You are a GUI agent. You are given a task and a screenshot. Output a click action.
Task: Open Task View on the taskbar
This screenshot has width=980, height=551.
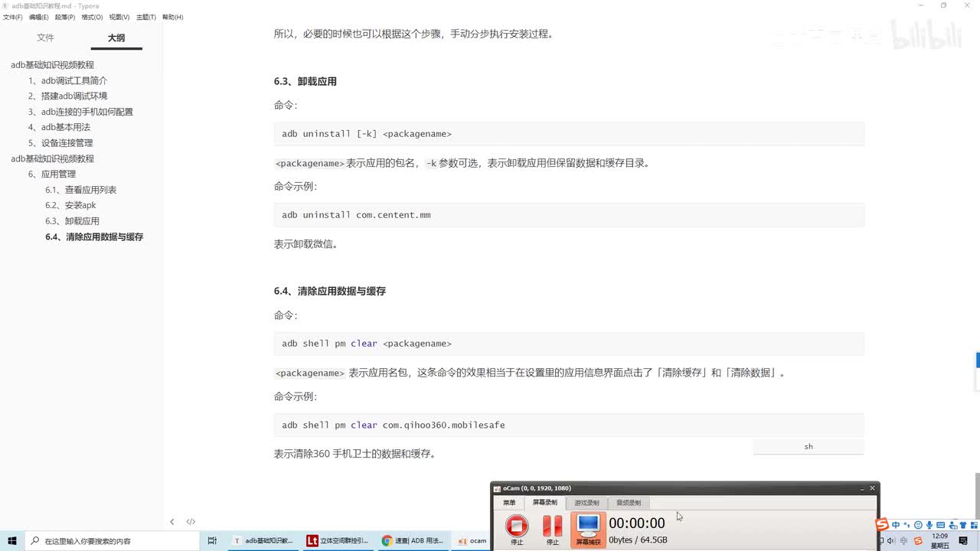click(212, 540)
